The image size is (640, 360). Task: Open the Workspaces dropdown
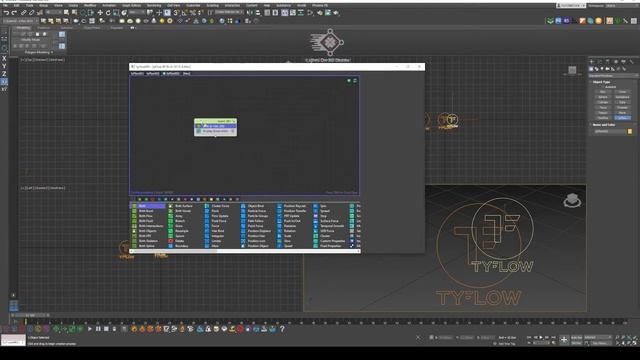621,6
